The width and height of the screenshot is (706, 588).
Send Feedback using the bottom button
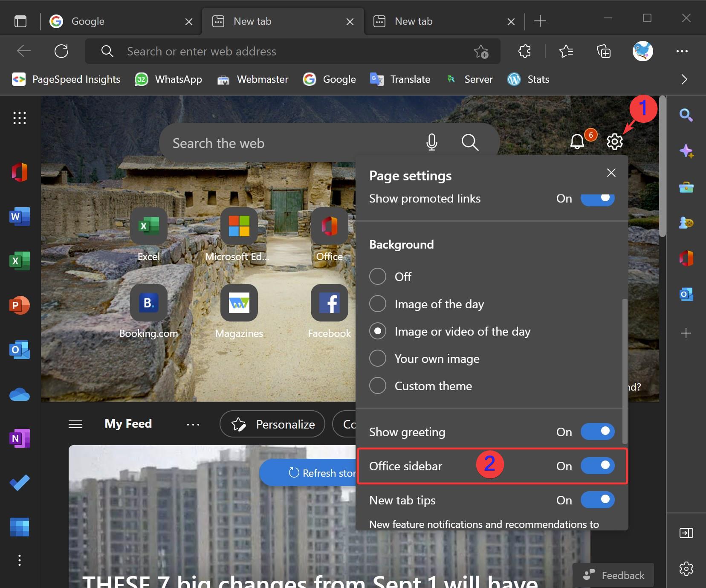[x=614, y=575]
